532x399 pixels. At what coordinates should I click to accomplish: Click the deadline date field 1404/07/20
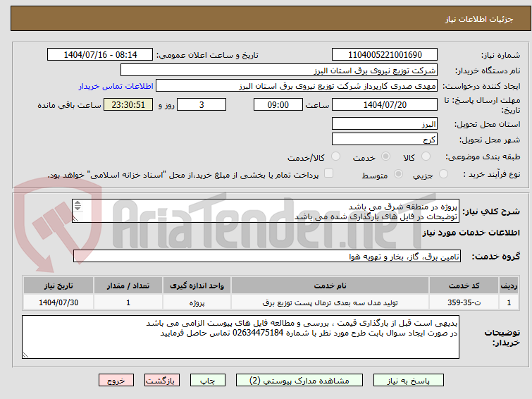(385, 104)
